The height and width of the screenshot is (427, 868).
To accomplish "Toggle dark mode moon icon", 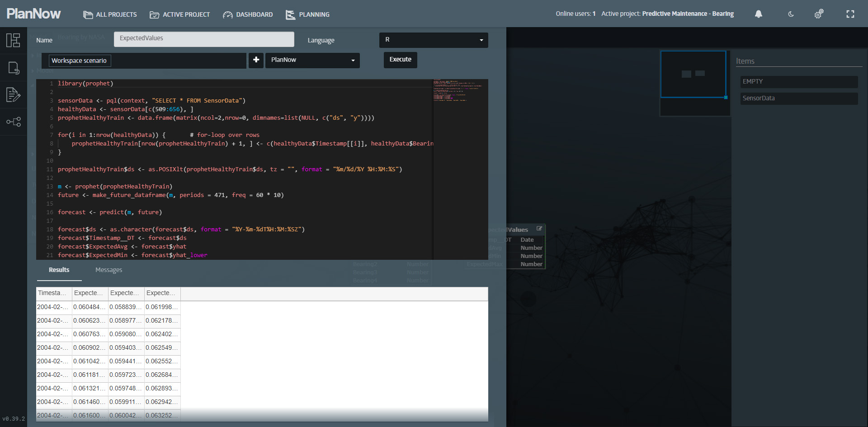I will 791,14.
